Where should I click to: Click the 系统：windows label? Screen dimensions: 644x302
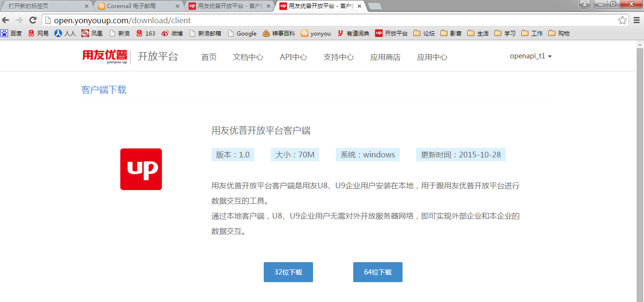[368, 155]
